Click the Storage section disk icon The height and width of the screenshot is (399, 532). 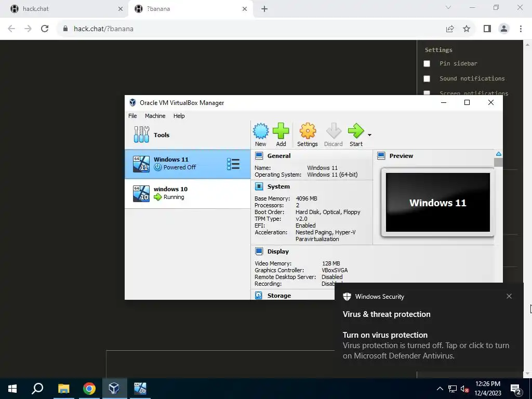click(259, 295)
